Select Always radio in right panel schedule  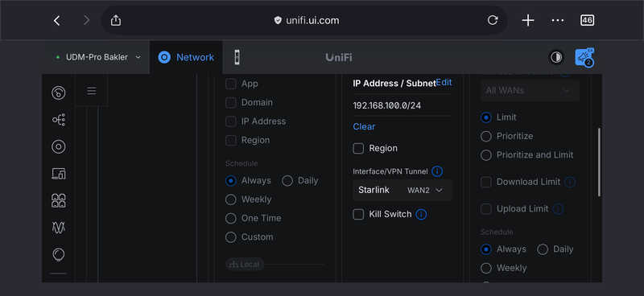click(x=486, y=249)
